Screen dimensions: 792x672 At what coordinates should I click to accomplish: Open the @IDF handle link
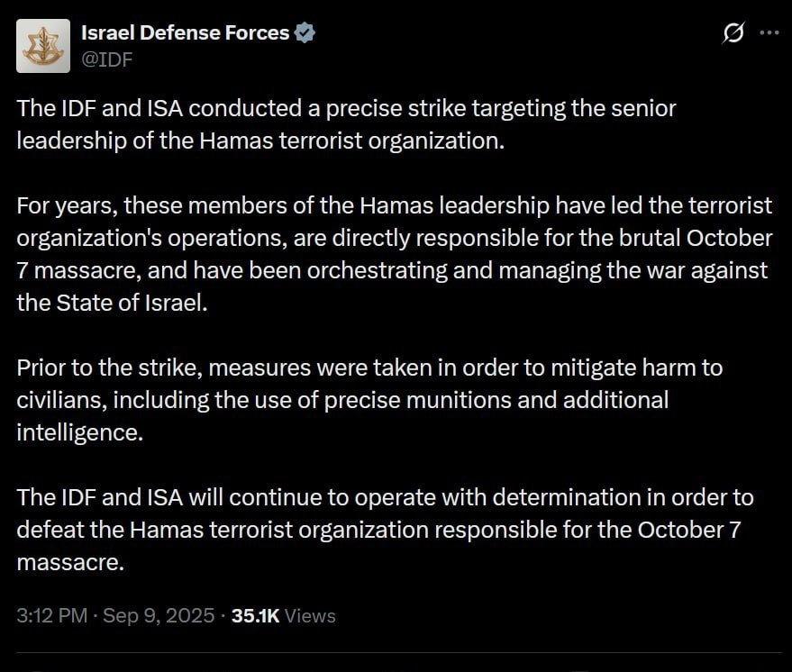pyautogui.click(x=106, y=59)
